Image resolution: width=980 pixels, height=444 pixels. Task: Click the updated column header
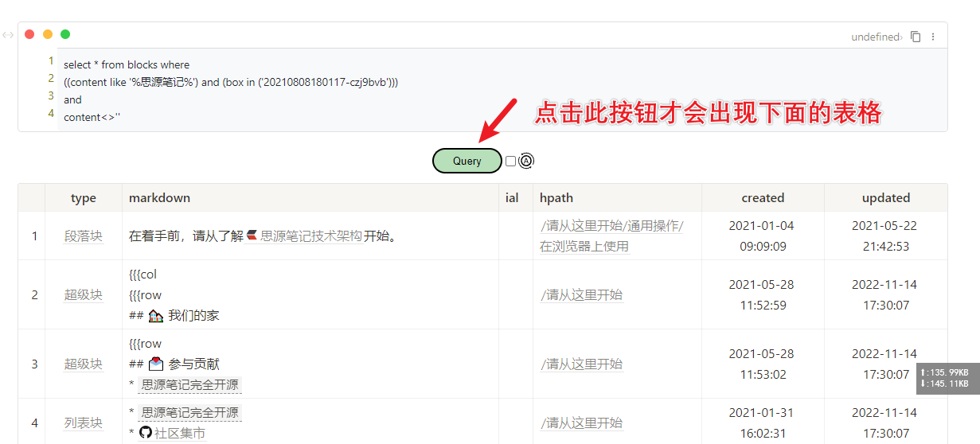click(x=885, y=198)
